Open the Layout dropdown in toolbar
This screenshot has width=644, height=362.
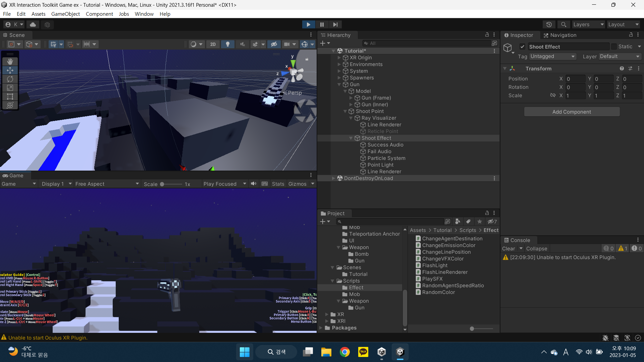click(624, 24)
